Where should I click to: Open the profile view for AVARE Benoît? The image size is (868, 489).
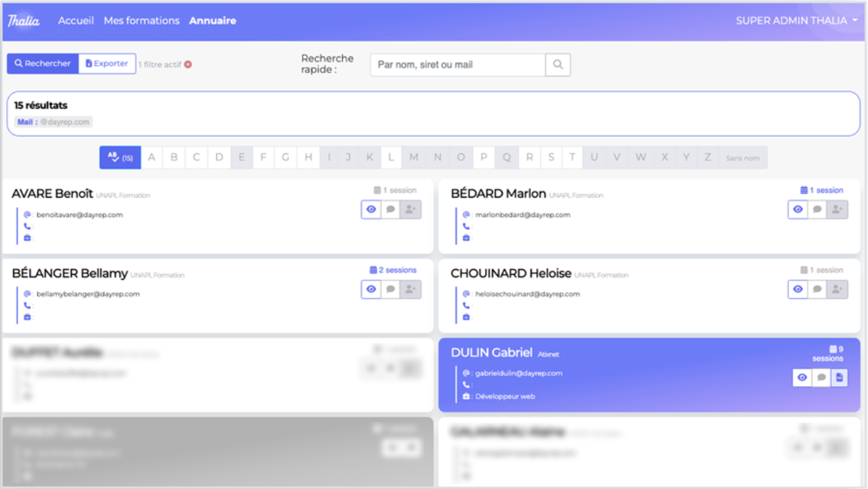click(371, 209)
